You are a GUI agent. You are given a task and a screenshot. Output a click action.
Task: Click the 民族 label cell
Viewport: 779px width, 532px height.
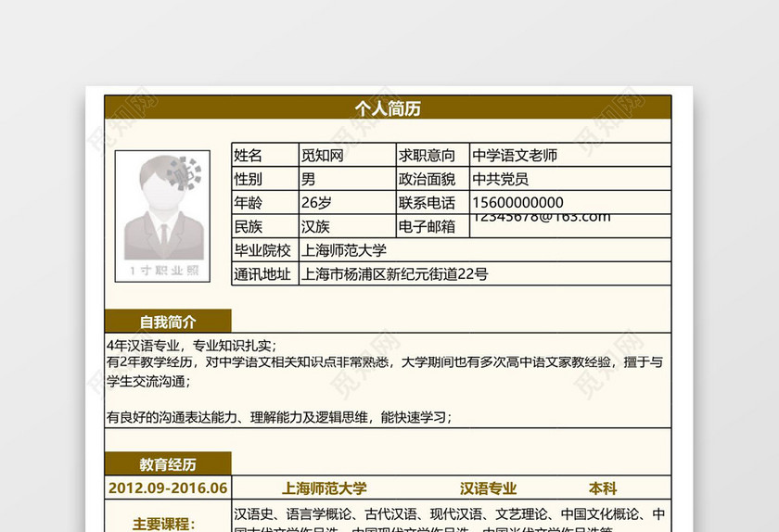tap(265, 226)
